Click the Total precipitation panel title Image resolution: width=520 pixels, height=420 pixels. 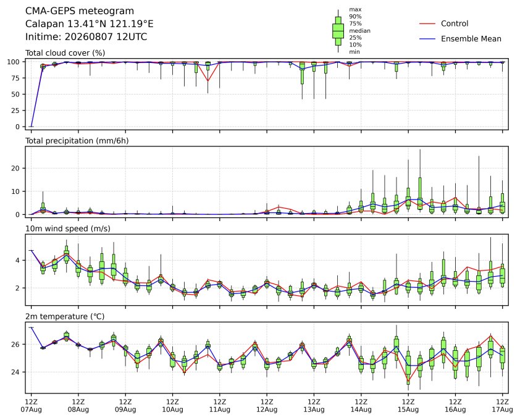coord(77,141)
